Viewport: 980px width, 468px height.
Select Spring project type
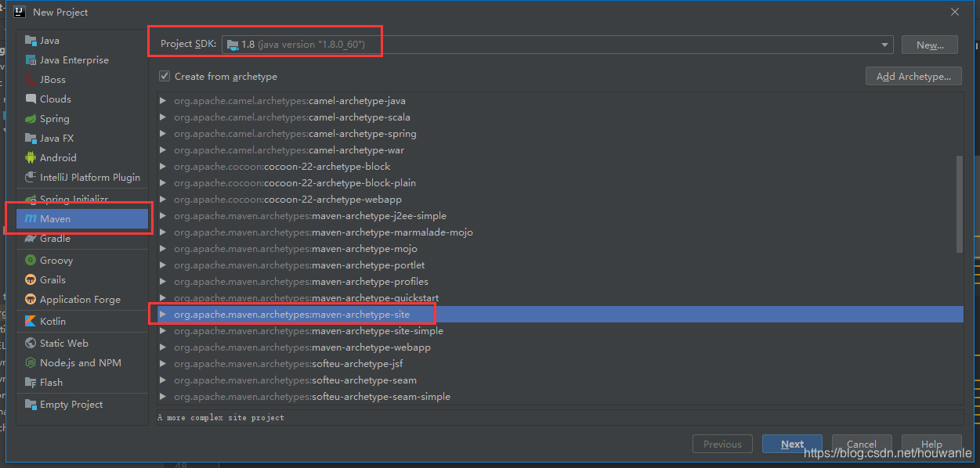(82, 118)
